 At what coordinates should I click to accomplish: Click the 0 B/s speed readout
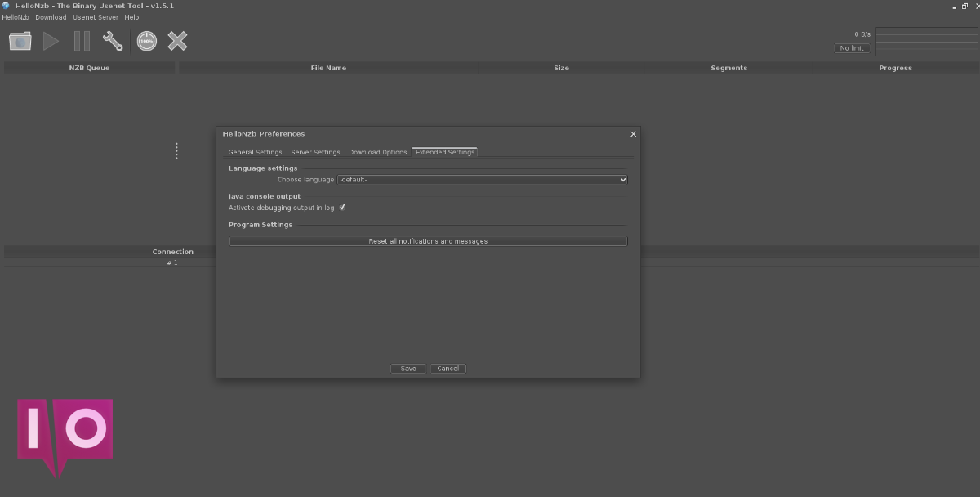tap(862, 34)
